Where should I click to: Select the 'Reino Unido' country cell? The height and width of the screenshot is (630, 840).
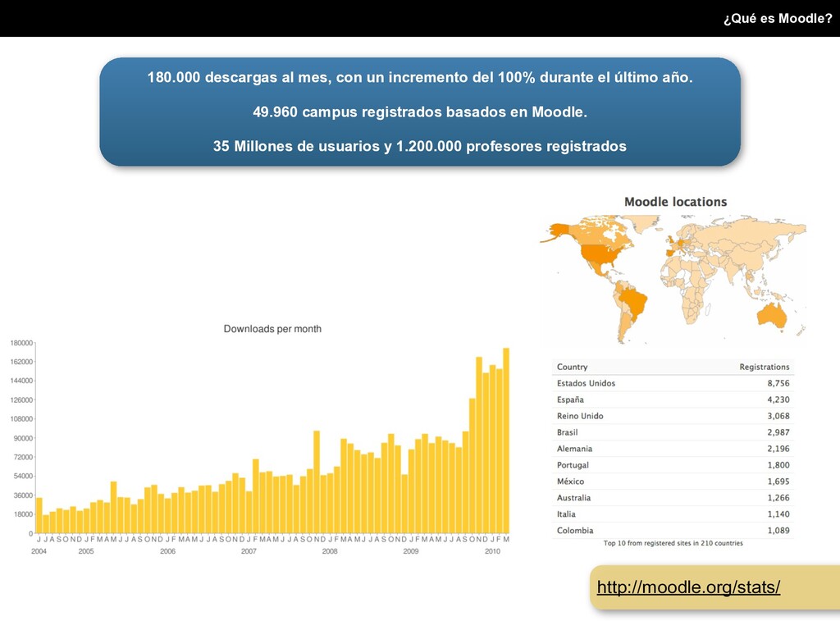(x=580, y=416)
